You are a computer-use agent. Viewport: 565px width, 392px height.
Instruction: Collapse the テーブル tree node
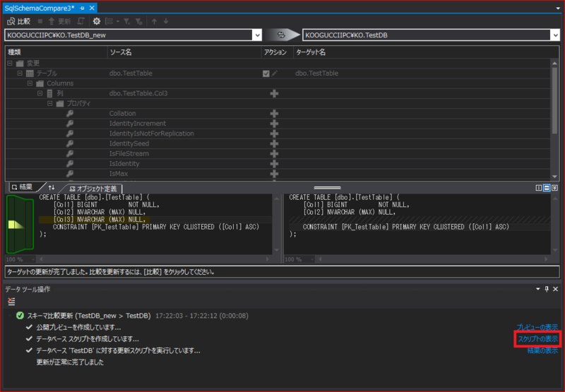[x=20, y=73]
